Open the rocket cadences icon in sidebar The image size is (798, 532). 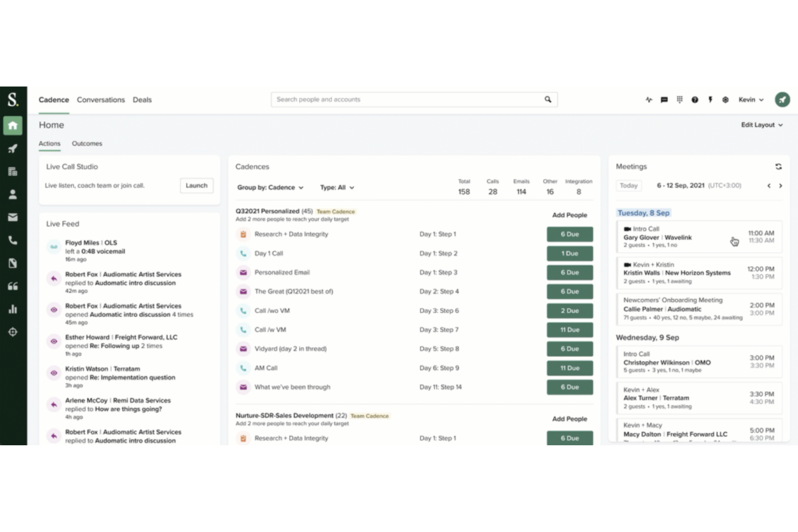click(13, 148)
